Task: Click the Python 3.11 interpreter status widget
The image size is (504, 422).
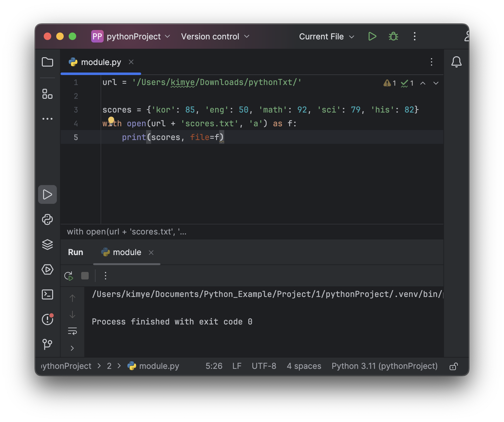Action: (x=384, y=366)
